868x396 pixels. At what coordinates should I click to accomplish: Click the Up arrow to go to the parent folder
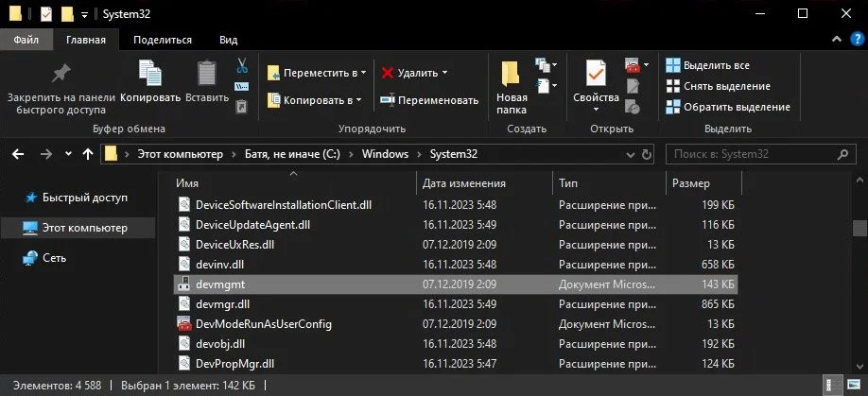coord(88,154)
